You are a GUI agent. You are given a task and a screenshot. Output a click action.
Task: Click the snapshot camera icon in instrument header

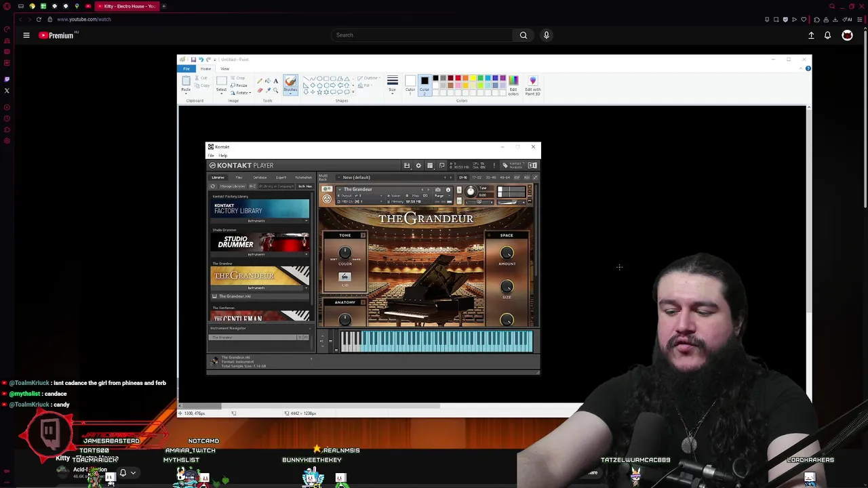pyautogui.click(x=438, y=189)
